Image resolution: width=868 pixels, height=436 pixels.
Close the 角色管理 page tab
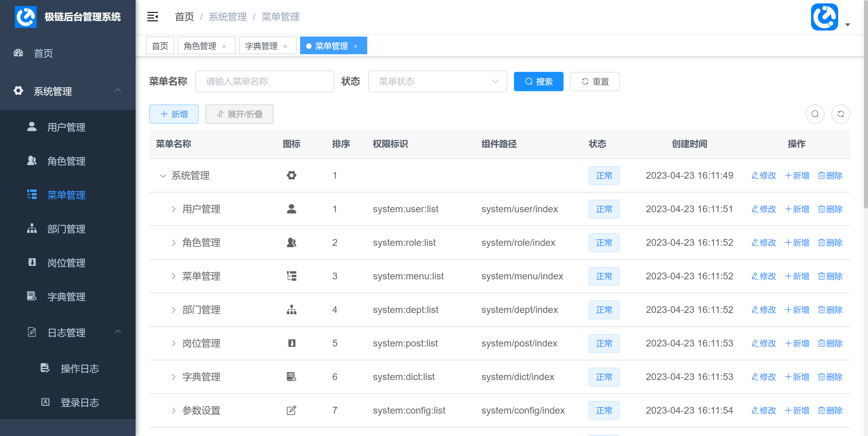coord(224,46)
